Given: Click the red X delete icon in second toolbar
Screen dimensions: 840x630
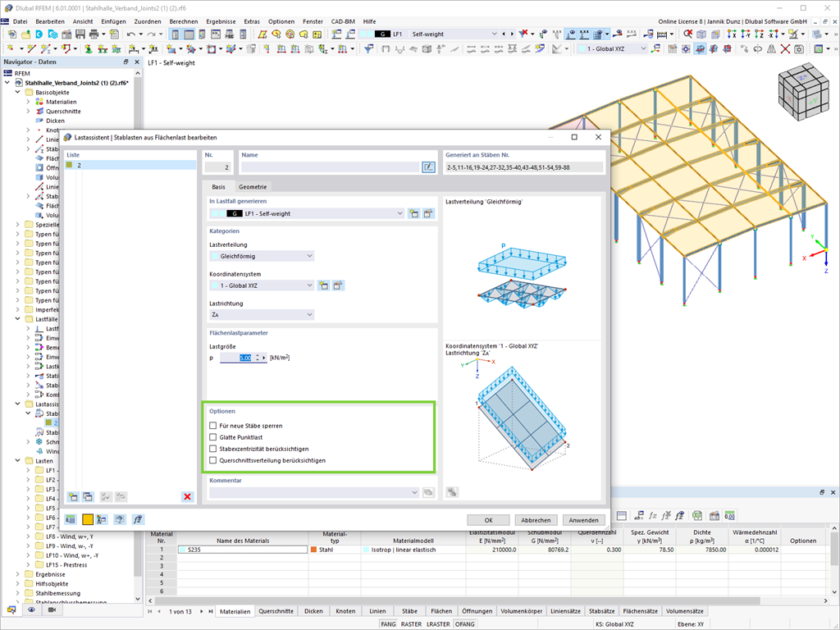Looking at the screenshot, I should (785, 48).
